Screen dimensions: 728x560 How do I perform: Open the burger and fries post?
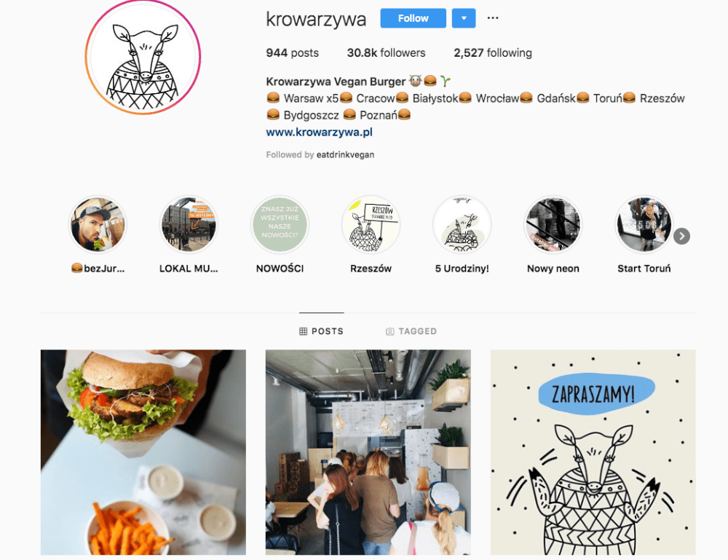point(143,452)
